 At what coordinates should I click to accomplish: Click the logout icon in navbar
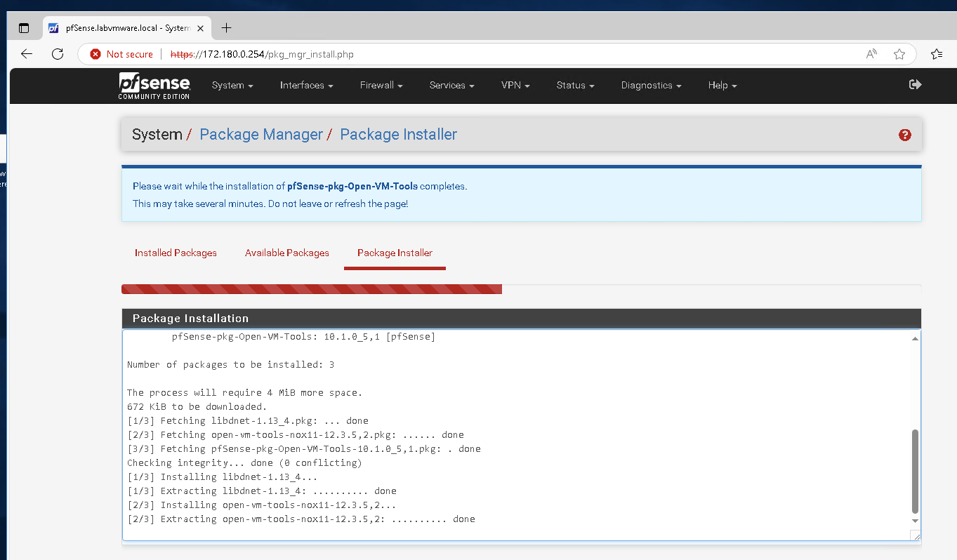(915, 85)
